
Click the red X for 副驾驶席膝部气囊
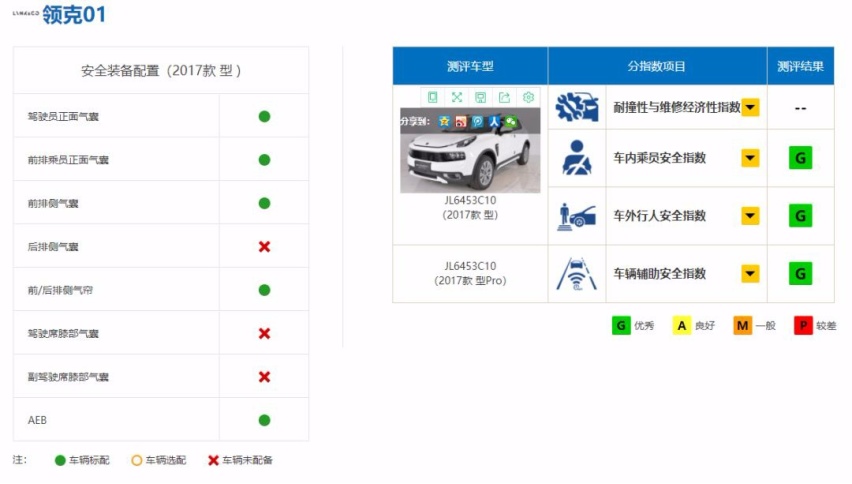point(264,377)
